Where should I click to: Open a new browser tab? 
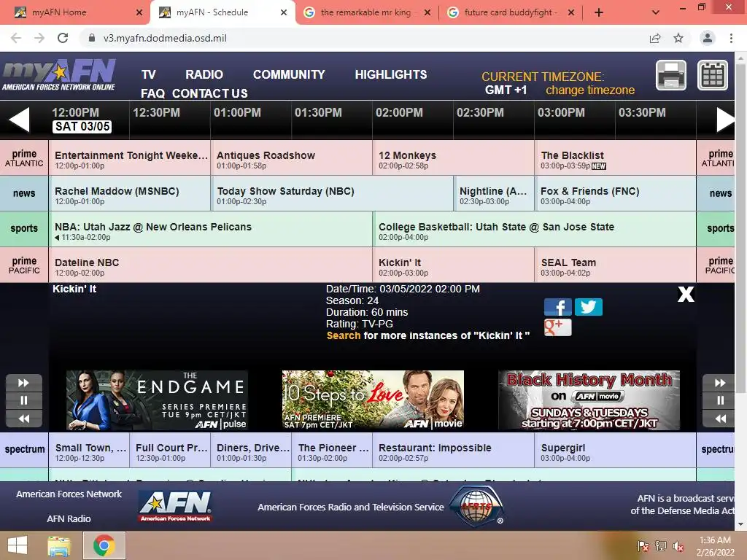click(x=599, y=12)
